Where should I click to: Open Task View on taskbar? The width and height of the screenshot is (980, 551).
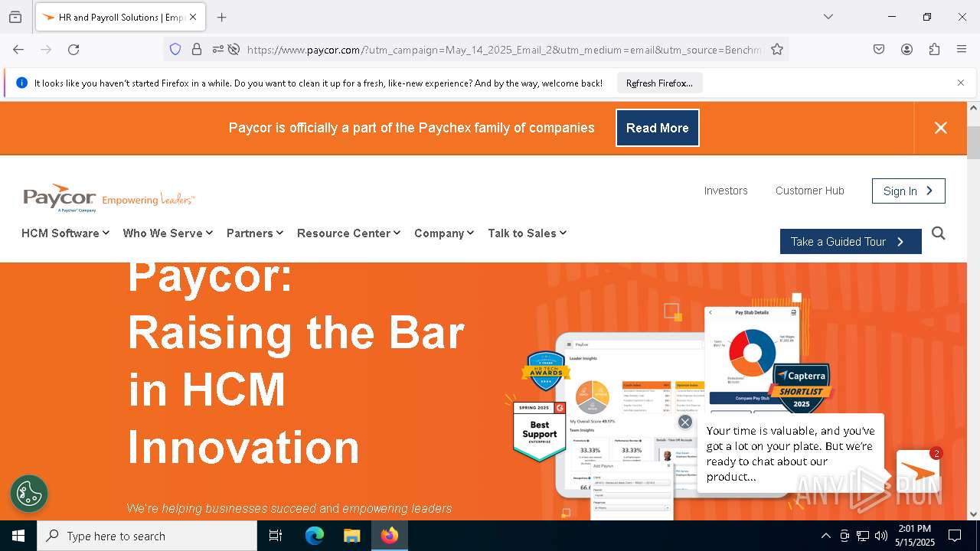click(276, 536)
